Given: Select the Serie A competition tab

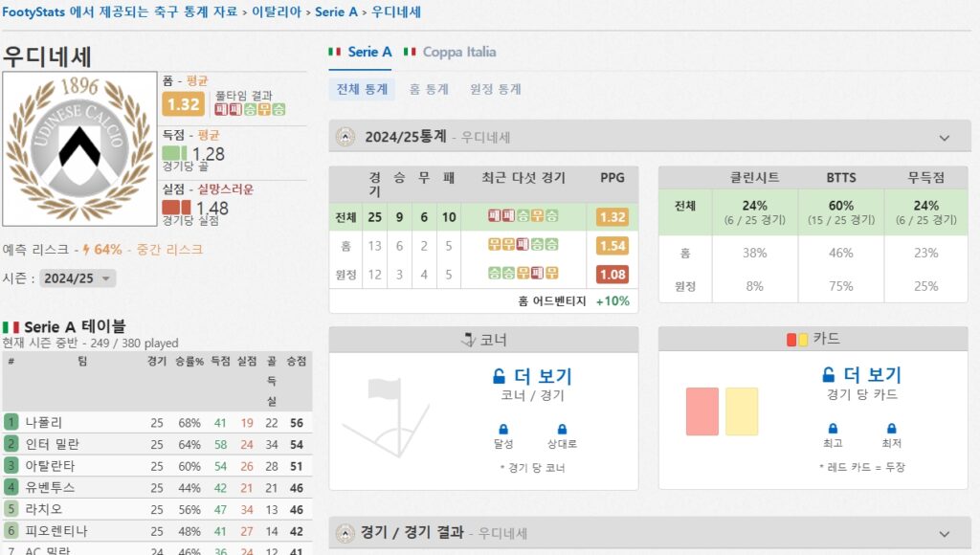Looking at the screenshot, I should [x=361, y=52].
